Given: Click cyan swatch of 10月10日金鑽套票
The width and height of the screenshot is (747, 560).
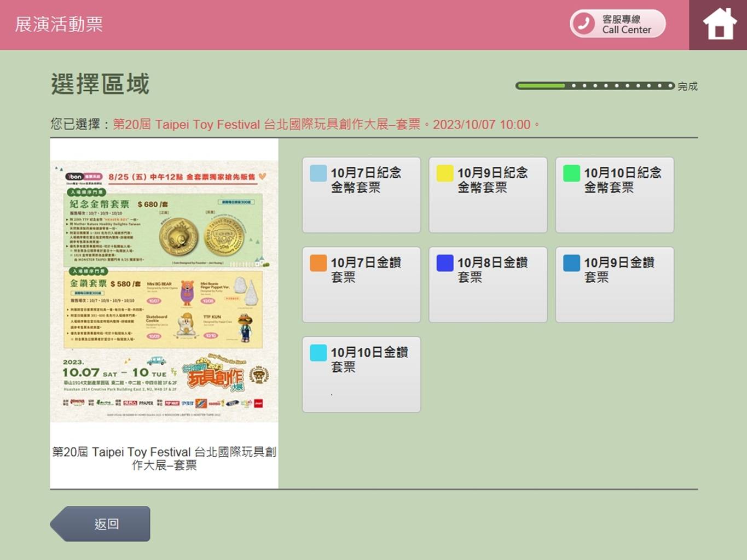Looking at the screenshot, I should pos(319,353).
